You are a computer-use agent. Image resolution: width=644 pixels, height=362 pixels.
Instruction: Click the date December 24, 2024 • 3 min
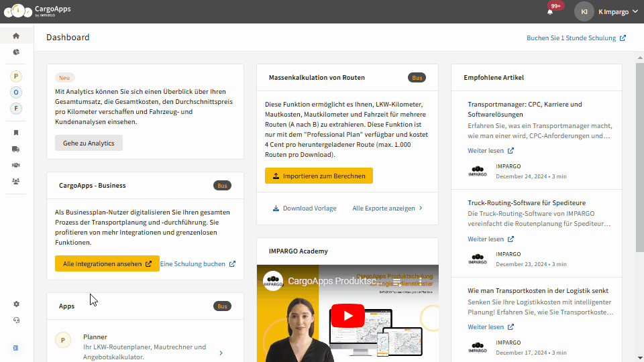coord(531,176)
